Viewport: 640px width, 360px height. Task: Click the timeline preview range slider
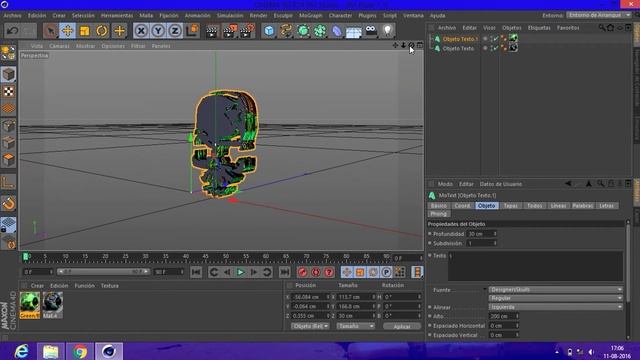tap(104, 272)
